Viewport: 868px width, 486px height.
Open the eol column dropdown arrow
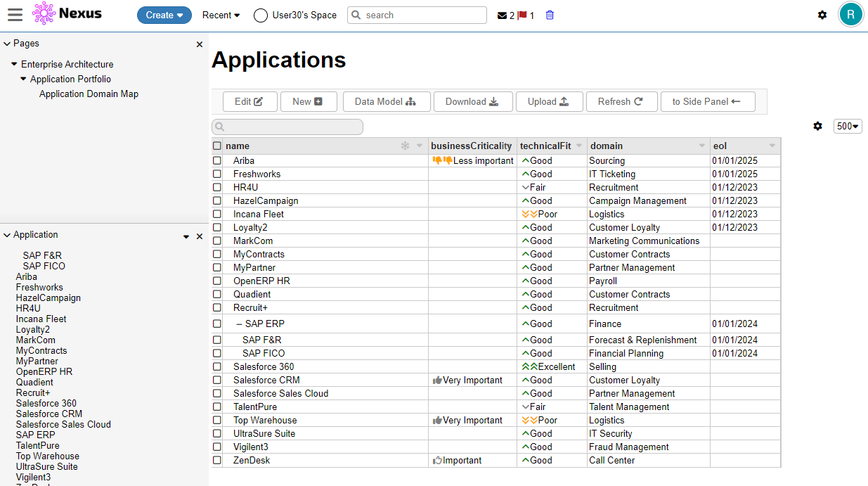coord(772,146)
